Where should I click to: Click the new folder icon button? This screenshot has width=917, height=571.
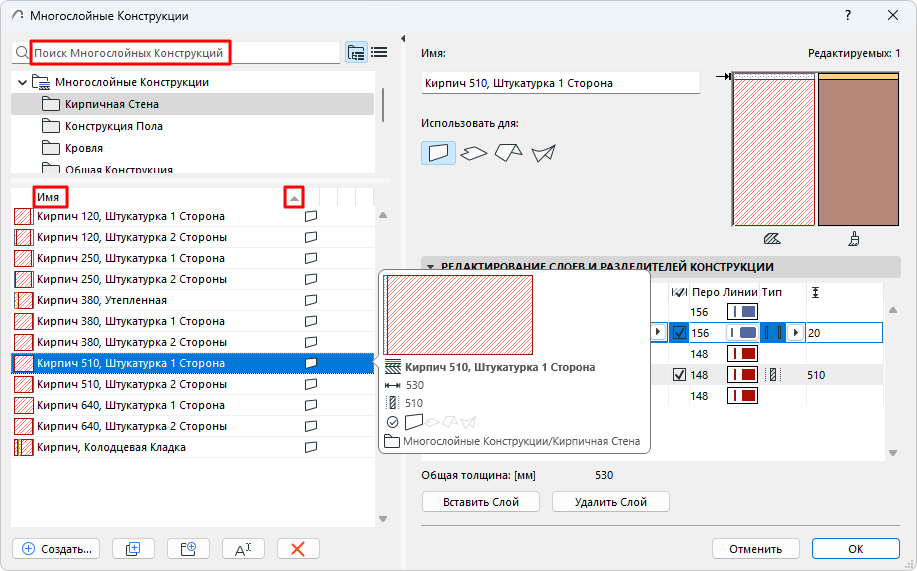click(x=188, y=549)
